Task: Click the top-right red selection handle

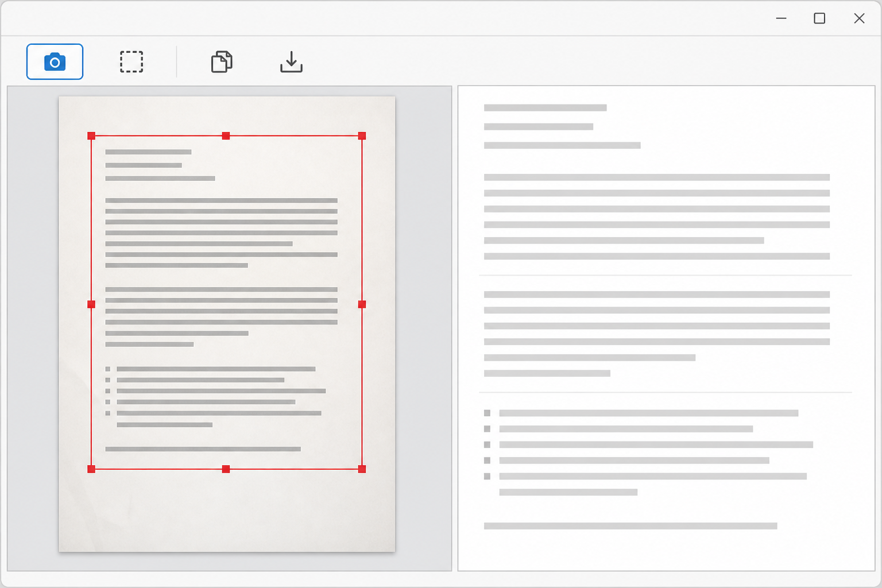Action: point(362,136)
